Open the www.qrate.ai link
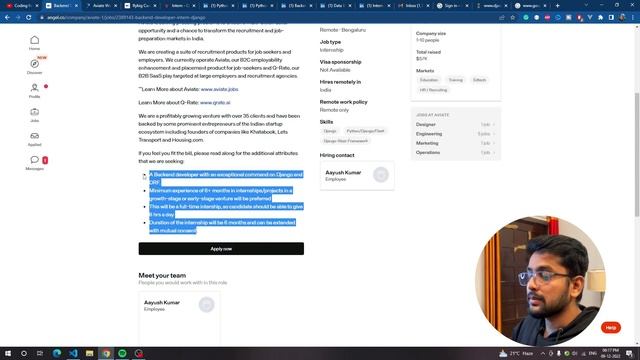Image resolution: width=640 pixels, height=360 pixels. (x=215, y=102)
